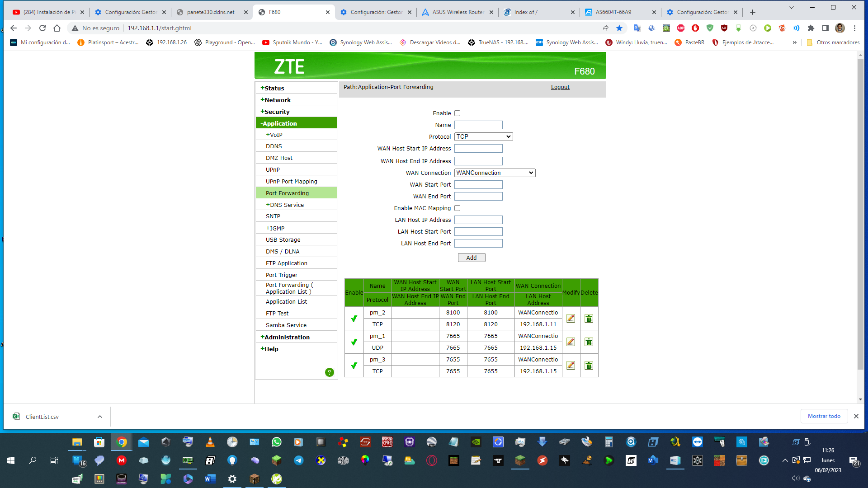Switch to the ASUS Wireless Router tab
This screenshot has width=868, height=488.
pos(458,12)
